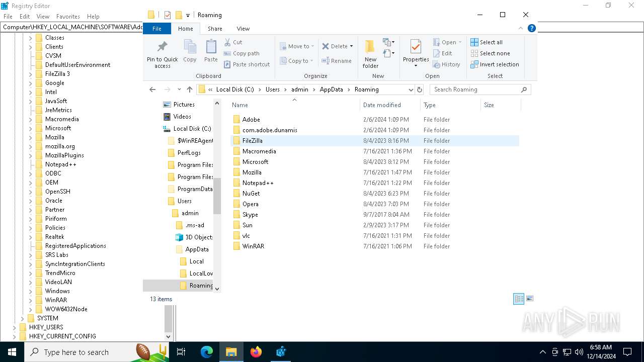644x362 pixels.
Task: Select the Notepad++ folder in file list
Action: click(x=375, y=183)
